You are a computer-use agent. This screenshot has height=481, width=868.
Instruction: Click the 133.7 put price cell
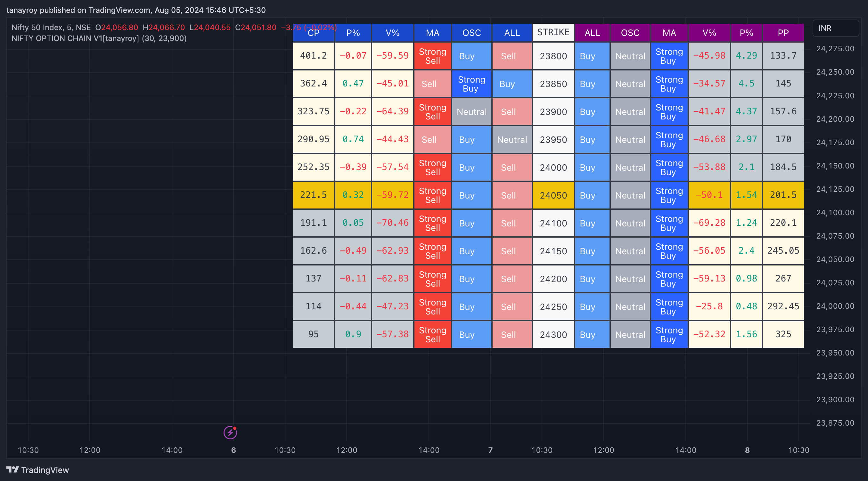click(x=783, y=56)
